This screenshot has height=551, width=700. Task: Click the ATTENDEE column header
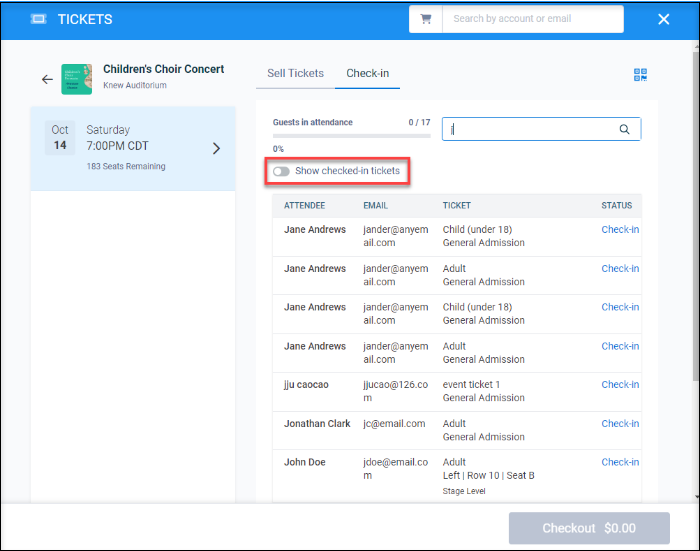click(x=304, y=205)
